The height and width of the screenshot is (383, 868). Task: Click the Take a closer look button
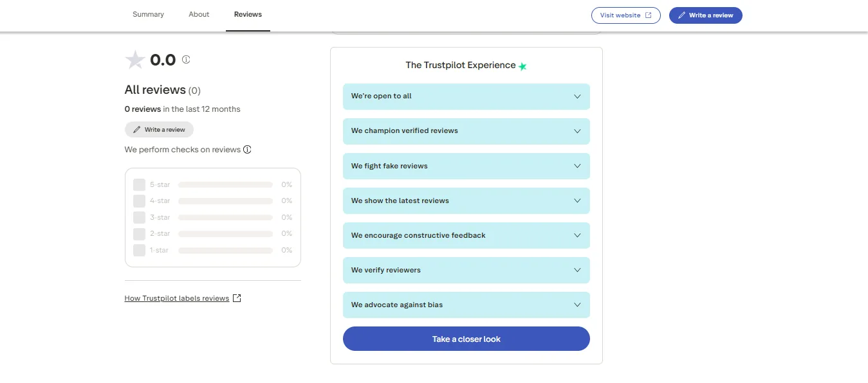[466, 339]
